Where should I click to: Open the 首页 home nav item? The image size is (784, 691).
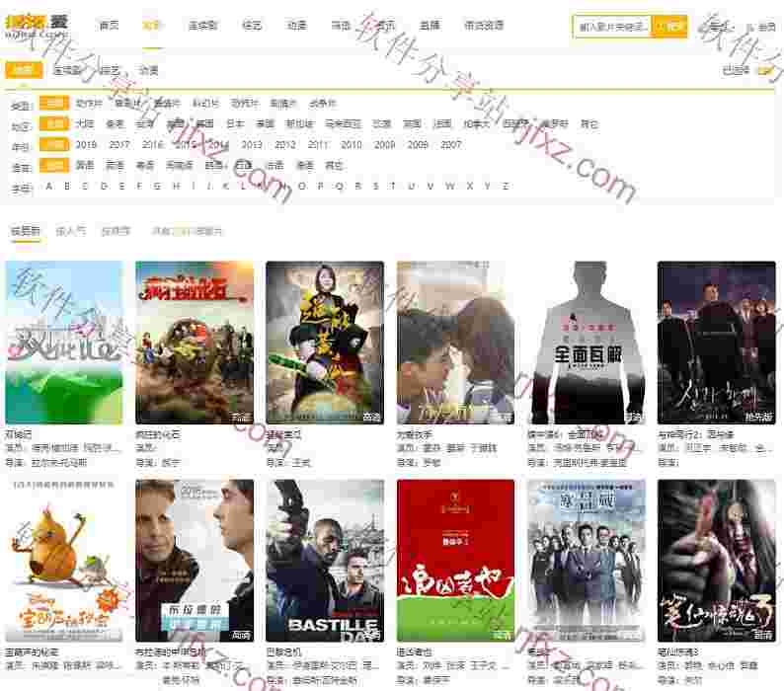pyautogui.click(x=109, y=26)
